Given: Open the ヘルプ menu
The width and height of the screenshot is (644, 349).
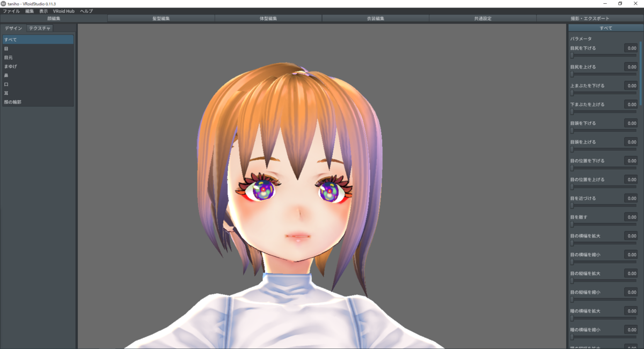Looking at the screenshot, I should click(x=86, y=11).
